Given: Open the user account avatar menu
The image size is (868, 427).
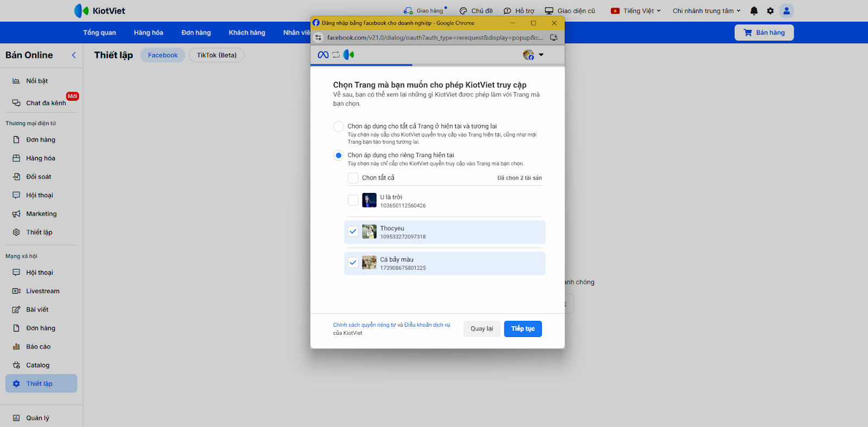Looking at the screenshot, I should click(787, 11).
